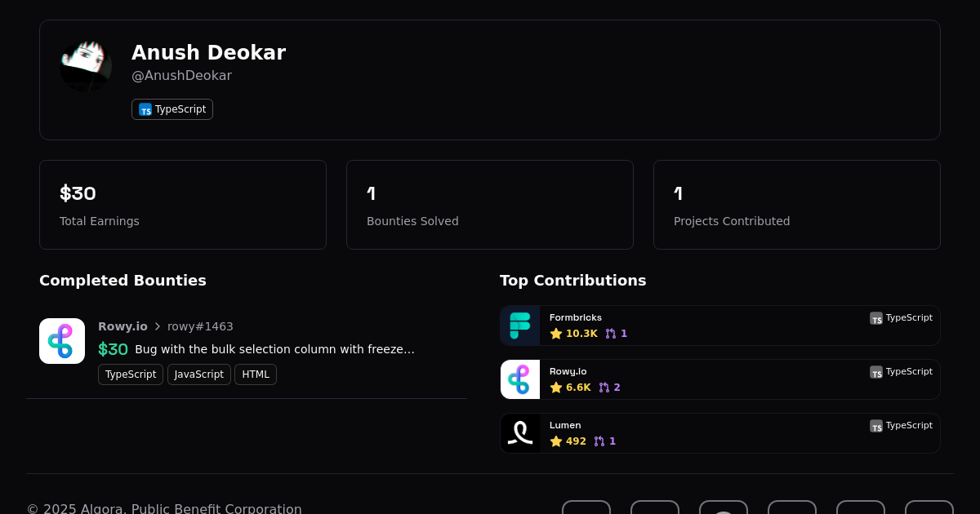The height and width of the screenshot is (514, 980).
Task: Open the Lumen project name link
Action: coord(565,425)
